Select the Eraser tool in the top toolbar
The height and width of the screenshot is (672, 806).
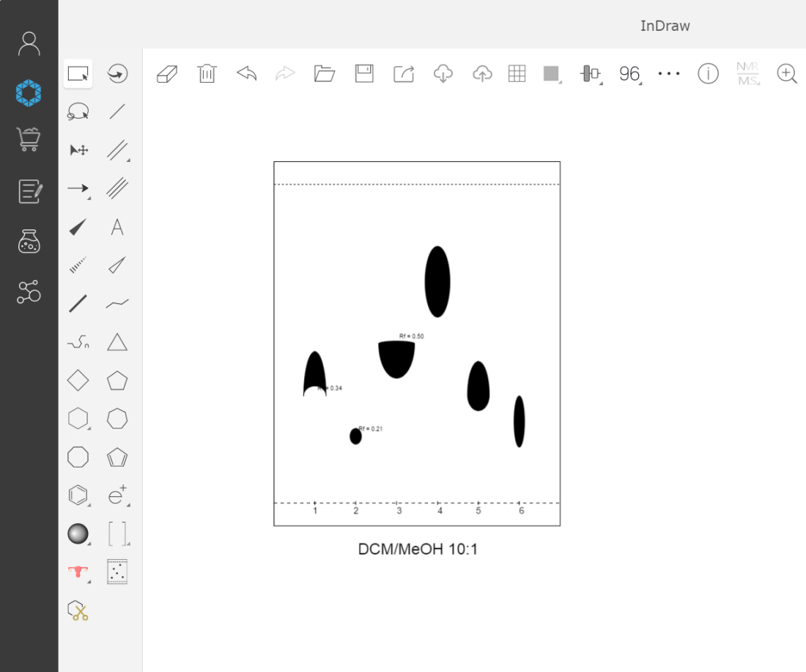point(166,73)
